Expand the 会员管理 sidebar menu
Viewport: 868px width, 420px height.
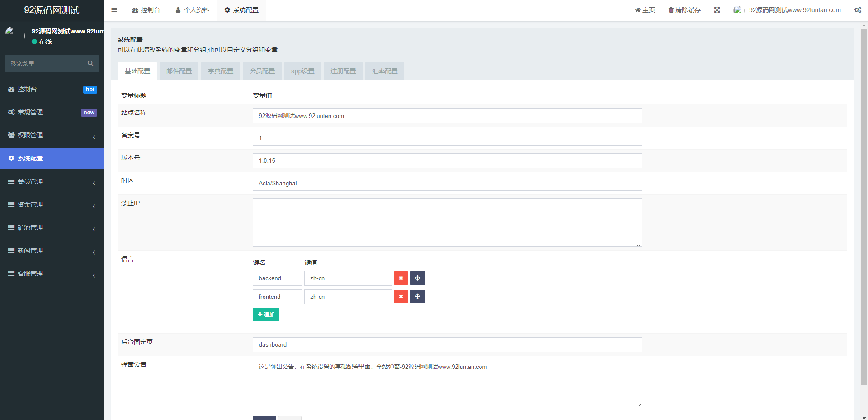(52, 181)
